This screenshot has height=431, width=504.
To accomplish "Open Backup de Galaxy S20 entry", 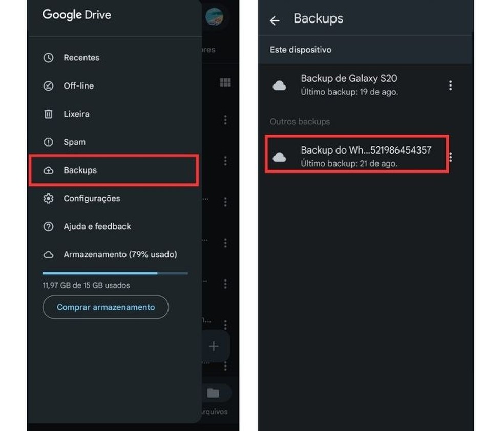I will click(366, 85).
